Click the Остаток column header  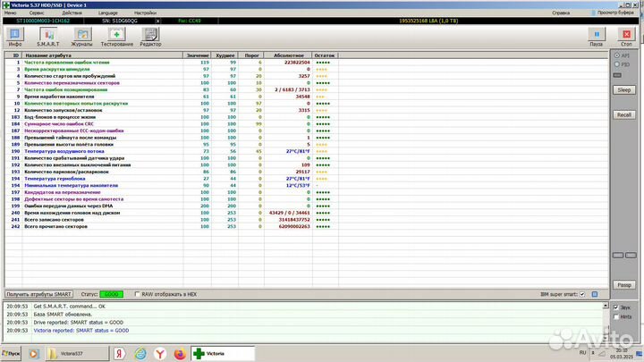click(325, 55)
